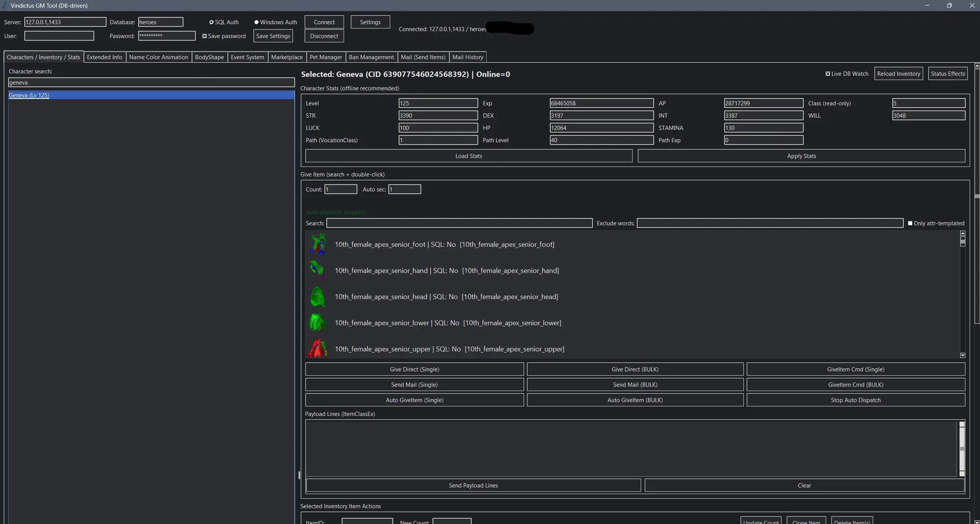Click Reload Inventory button
The image size is (980, 524).
[898, 74]
